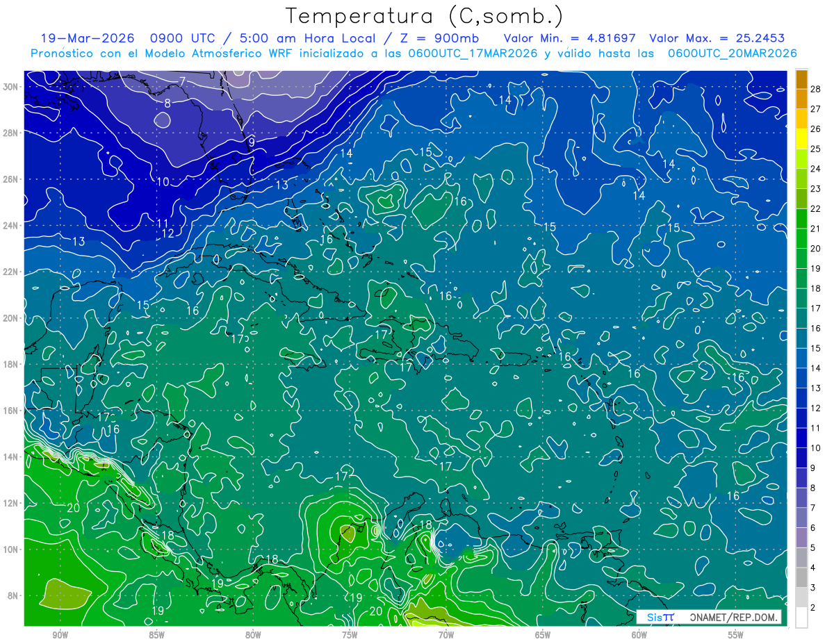Click the contour label 9 near Florida
834x644 pixels.
click(x=252, y=142)
